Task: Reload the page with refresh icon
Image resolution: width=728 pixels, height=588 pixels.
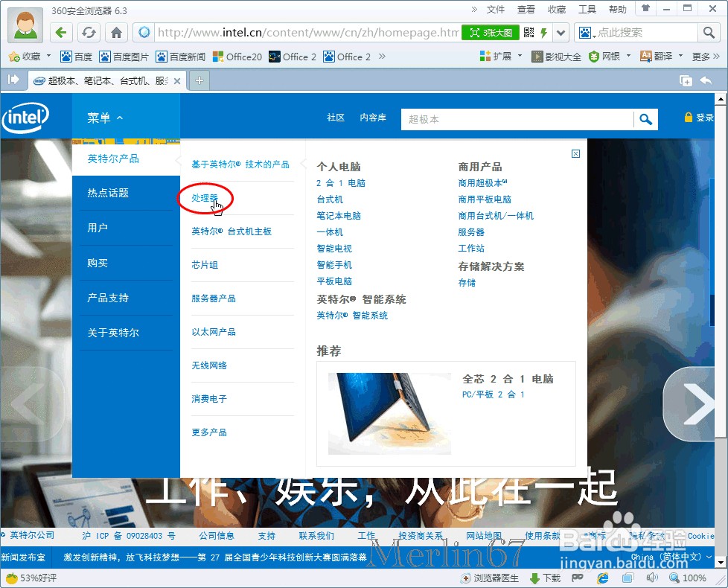Action: click(x=89, y=33)
